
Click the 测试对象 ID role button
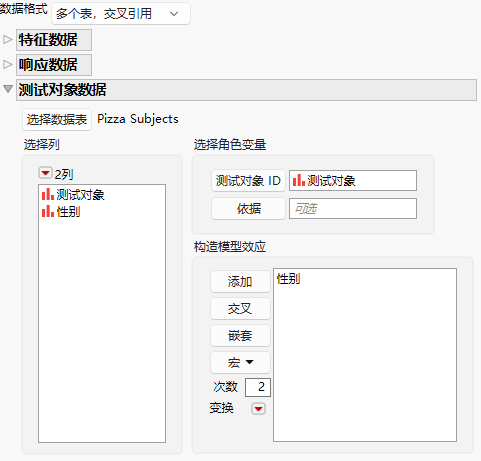tap(248, 181)
